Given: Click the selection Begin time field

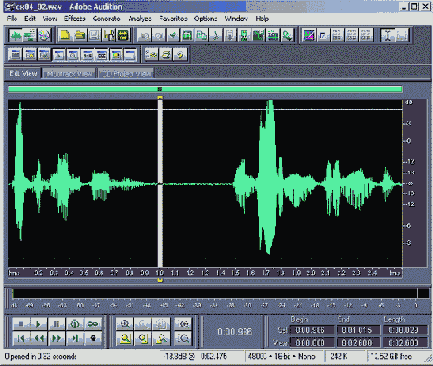Looking at the screenshot, I should tap(311, 330).
